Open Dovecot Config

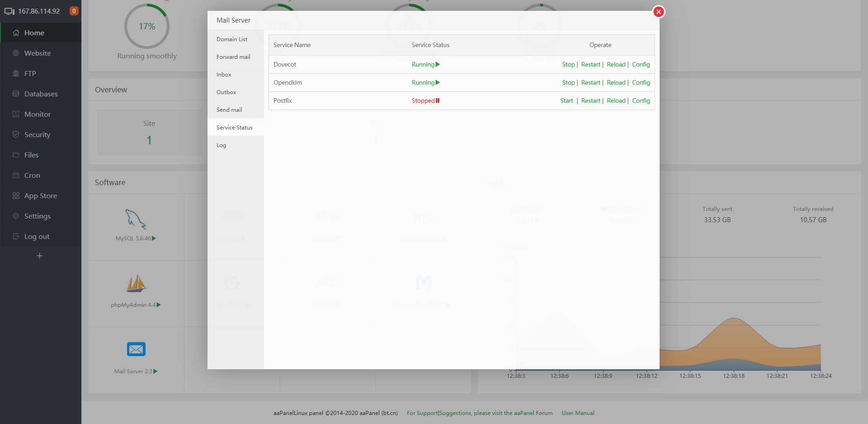point(641,65)
